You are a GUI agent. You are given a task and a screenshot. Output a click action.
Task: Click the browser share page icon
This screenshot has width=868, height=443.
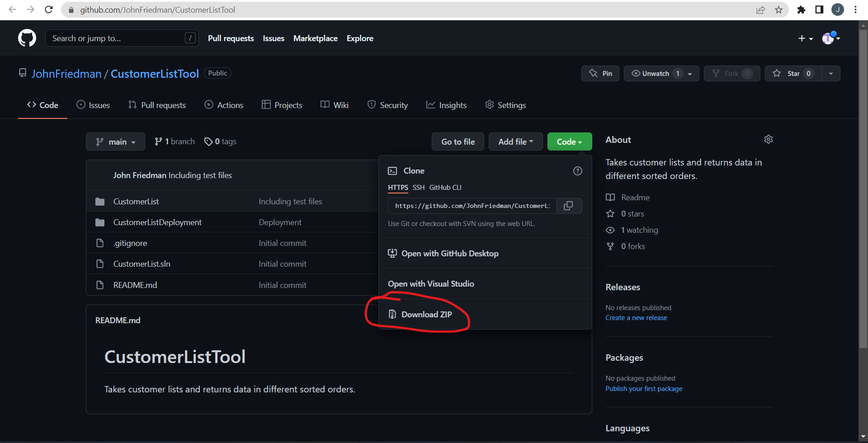click(760, 9)
